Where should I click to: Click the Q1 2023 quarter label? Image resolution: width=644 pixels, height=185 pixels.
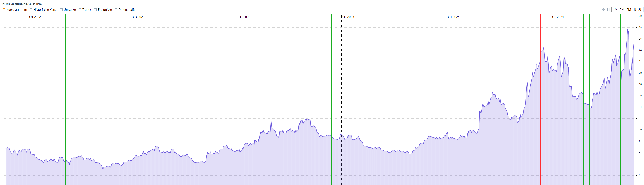[x=244, y=17]
